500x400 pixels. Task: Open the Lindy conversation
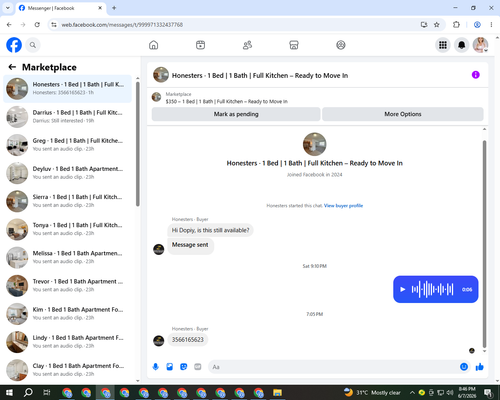(x=67, y=342)
